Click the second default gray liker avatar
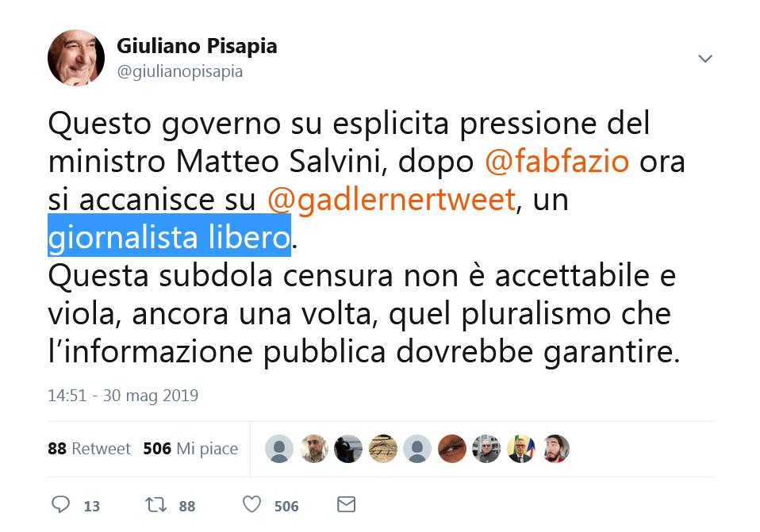760x532 pixels. pyautogui.click(x=417, y=449)
